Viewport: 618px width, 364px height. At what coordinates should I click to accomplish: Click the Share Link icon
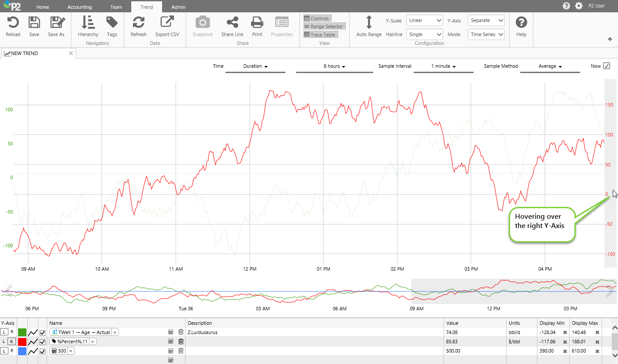pyautogui.click(x=232, y=23)
